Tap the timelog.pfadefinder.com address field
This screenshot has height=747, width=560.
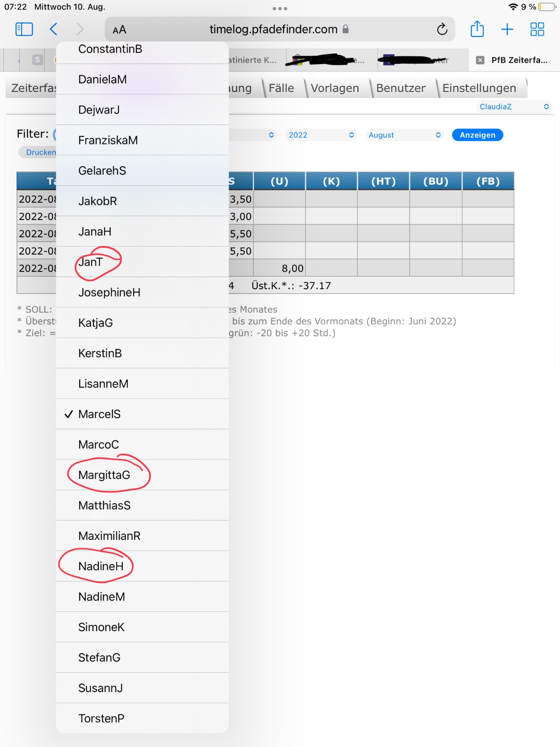click(273, 29)
